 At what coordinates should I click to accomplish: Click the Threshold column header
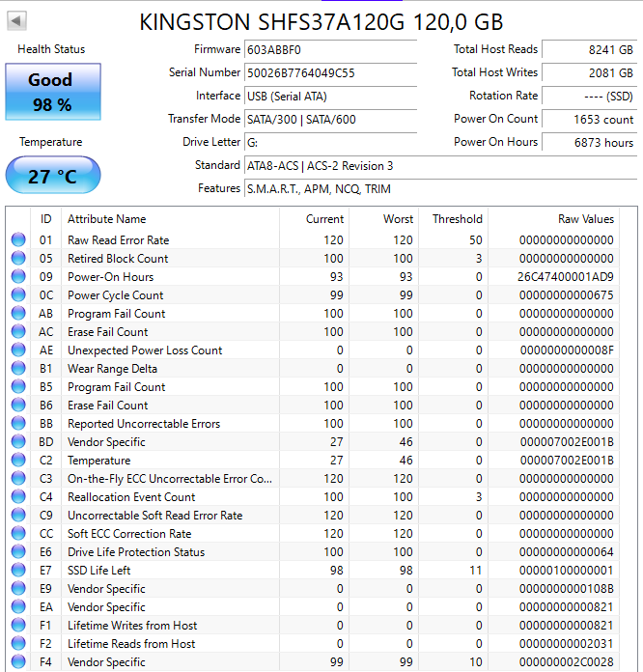tap(457, 219)
